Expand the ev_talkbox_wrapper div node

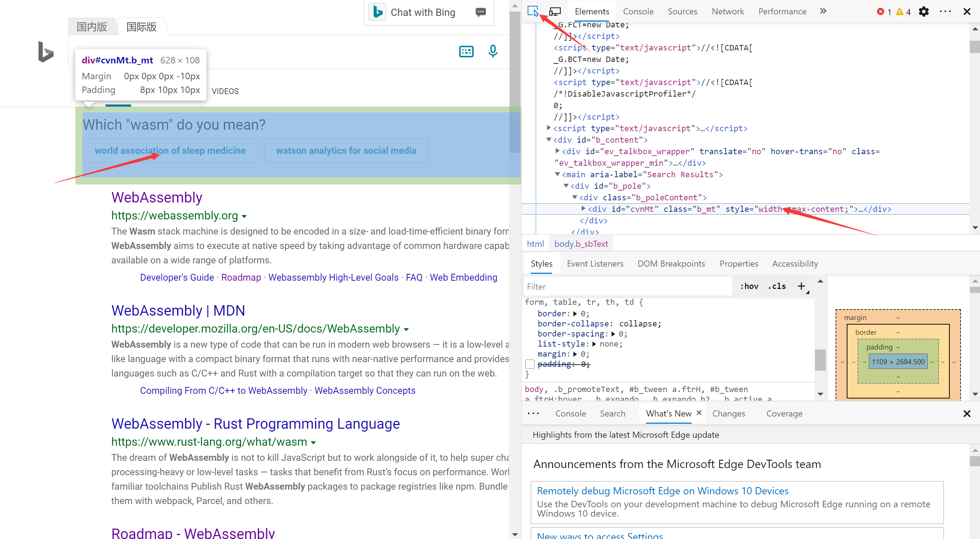point(557,151)
